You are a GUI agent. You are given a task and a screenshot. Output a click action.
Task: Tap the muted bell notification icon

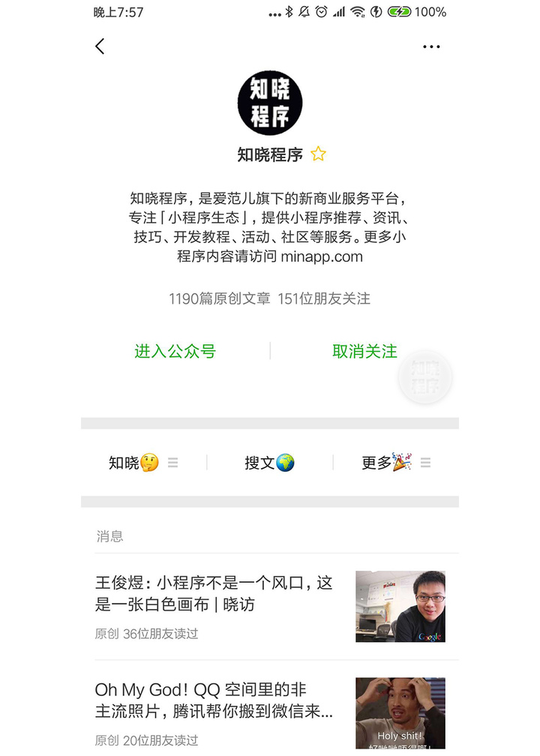tap(304, 11)
